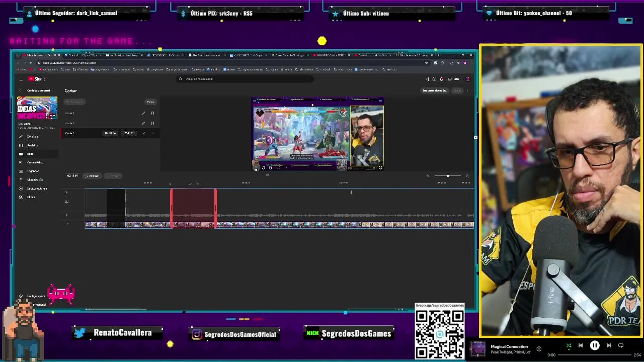Click Corte 3 start time field
644x362 pixels.
(x=110, y=133)
